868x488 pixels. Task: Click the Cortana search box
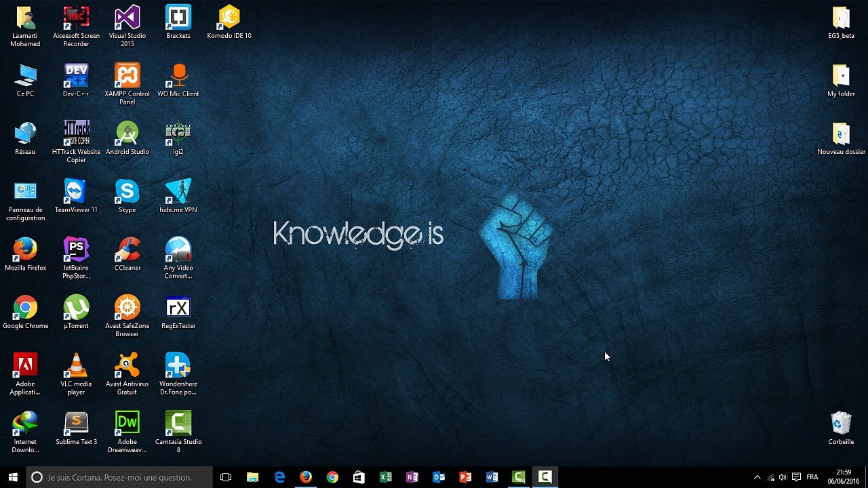coord(119,477)
